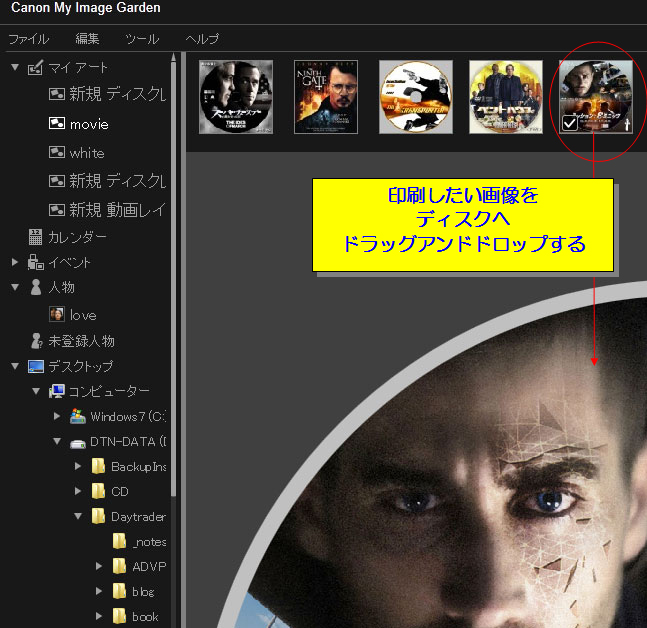647x628 pixels.
Task: Select the Ninth Gate poster thumbnail
Action: [x=326, y=97]
